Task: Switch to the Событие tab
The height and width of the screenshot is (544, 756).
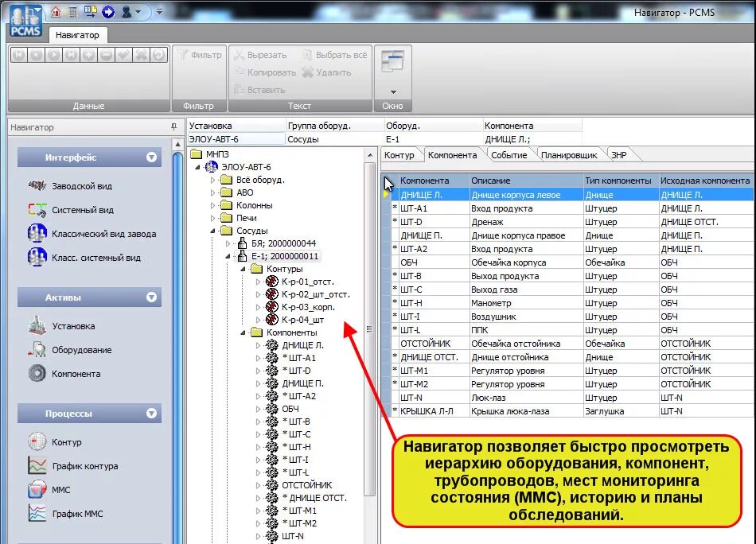Action: coord(509,155)
